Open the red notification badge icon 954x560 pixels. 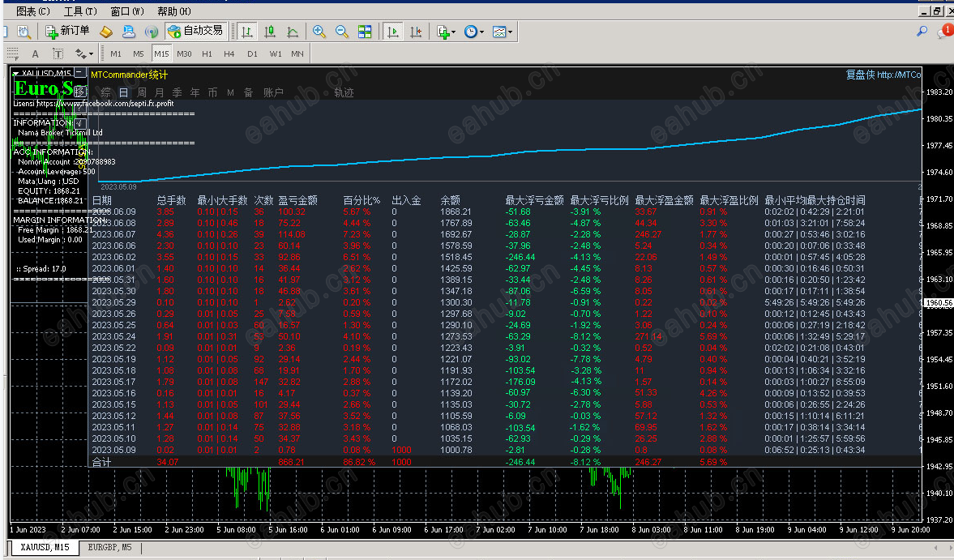point(946,31)
